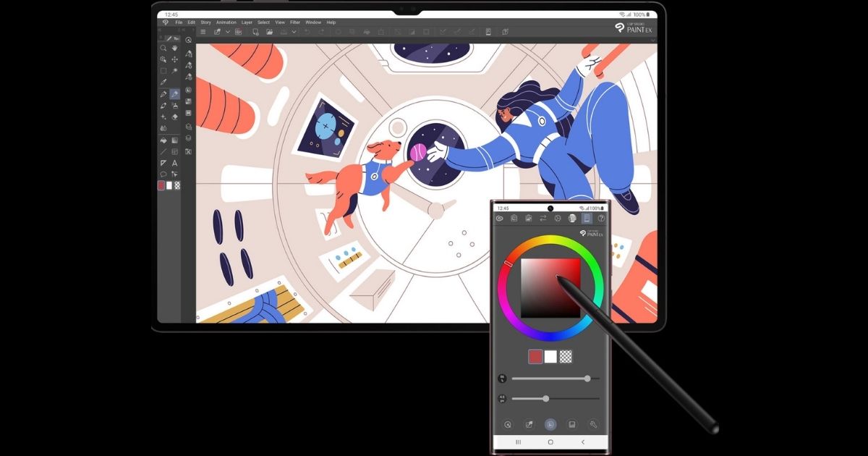The image size is (868, 456).
Task: Click the Move Layer cross-arrow tool
Action: pyautogui.click(x=175, y=59)
